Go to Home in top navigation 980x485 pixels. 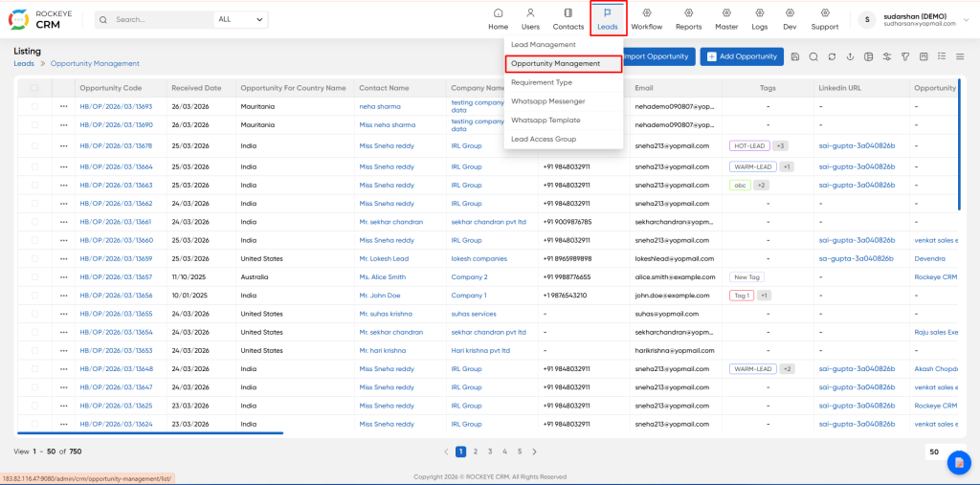pyautogui.click(x=498, y=19)
